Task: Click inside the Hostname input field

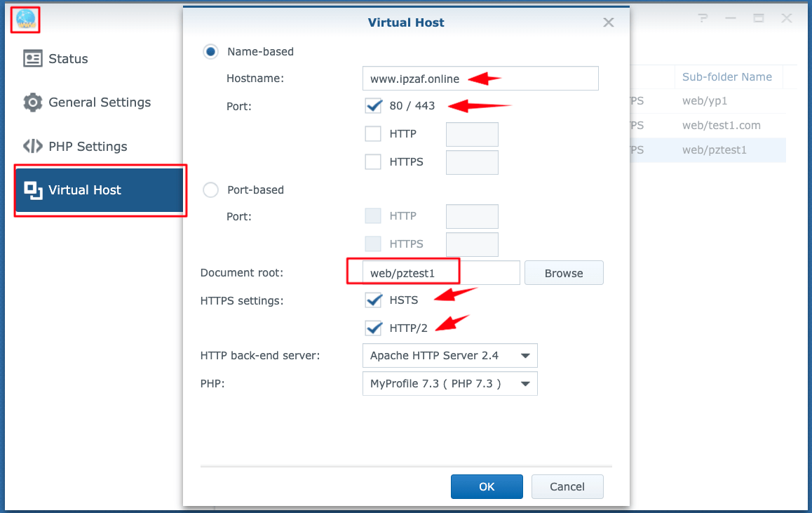Action: pos(480,78)
